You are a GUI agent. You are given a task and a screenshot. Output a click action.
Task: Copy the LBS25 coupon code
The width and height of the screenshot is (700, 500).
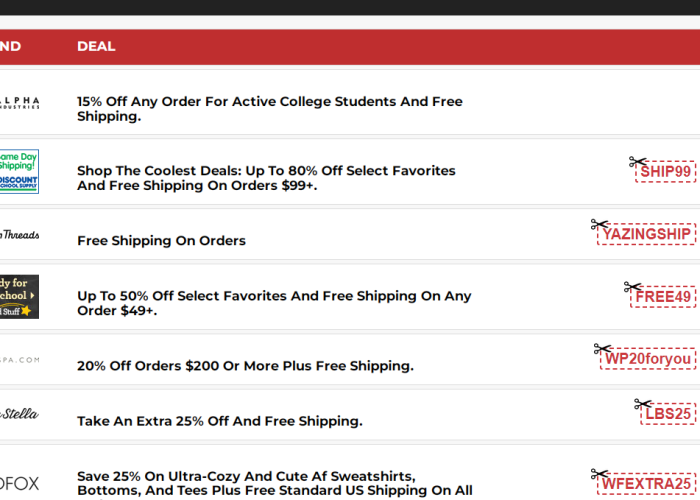pyautogui.click(x=668, y=413)
